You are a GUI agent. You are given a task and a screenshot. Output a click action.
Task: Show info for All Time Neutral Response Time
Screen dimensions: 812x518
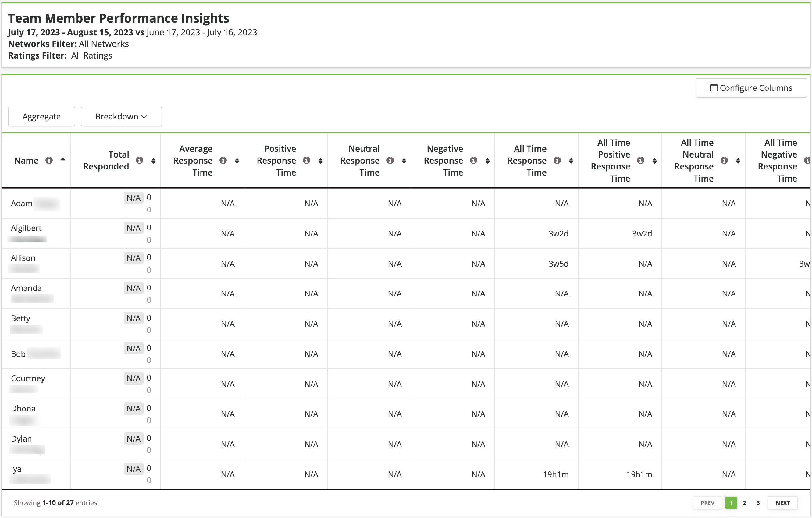coord(724,160)
